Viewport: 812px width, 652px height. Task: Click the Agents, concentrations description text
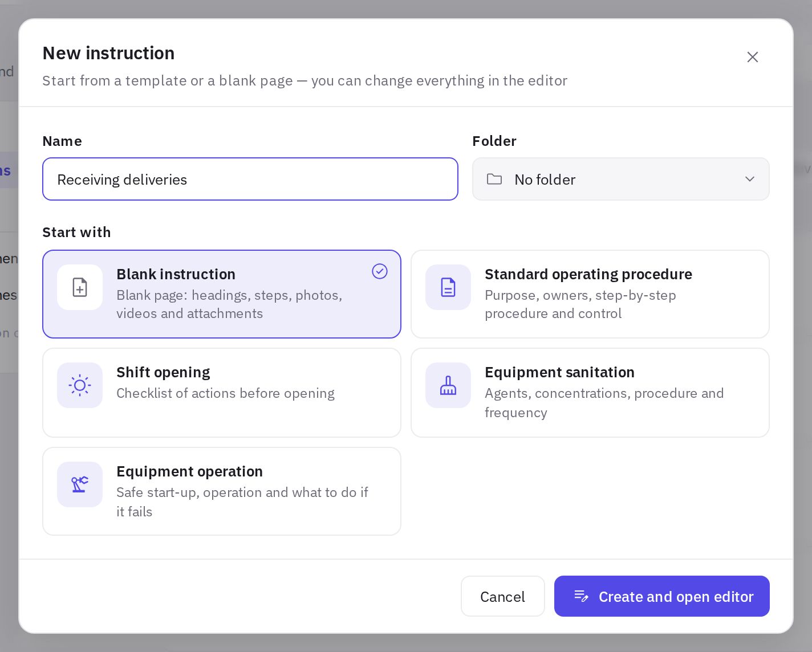(604, 403)
